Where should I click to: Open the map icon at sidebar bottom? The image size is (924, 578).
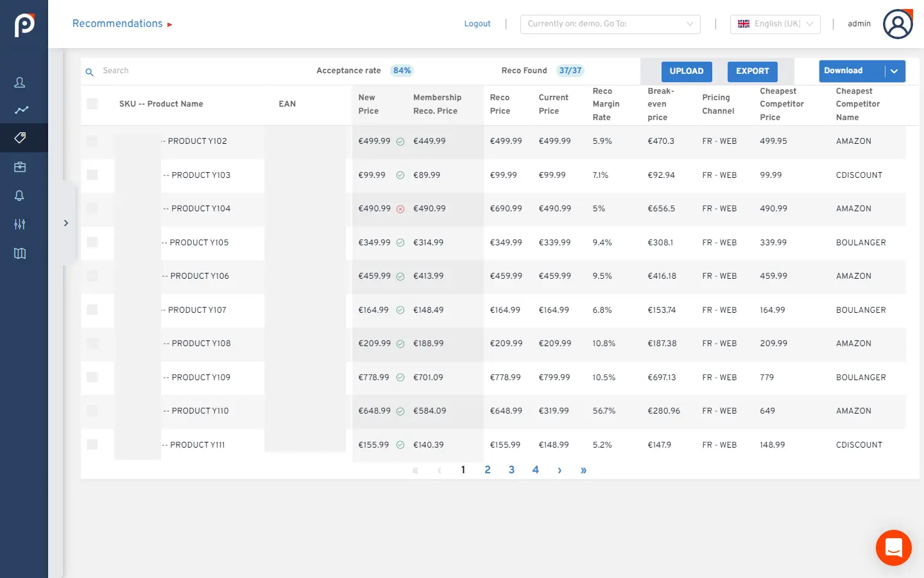(19, 253)
